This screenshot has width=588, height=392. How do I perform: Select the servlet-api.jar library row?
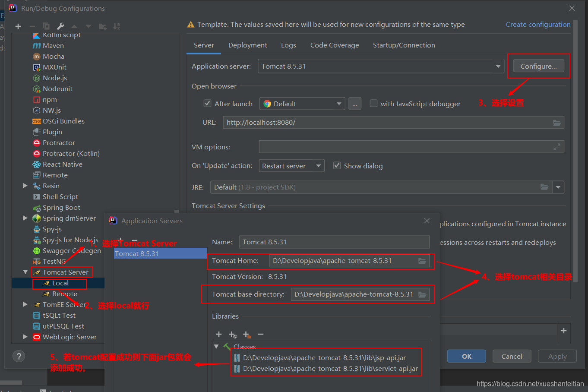pos(330,369)
